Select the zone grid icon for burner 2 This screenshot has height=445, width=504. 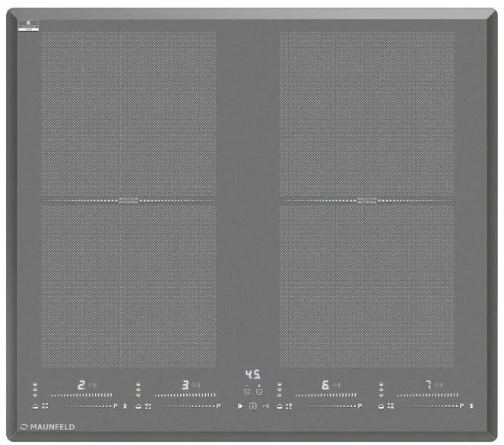coord(45,406)
